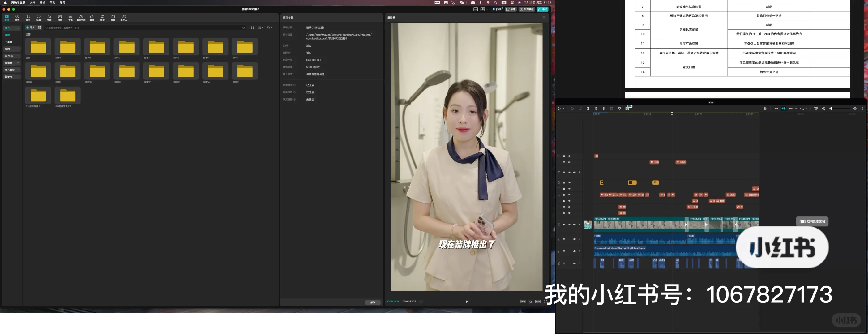The height and width of the screenshot is (334, 868).
Task: Open the 文件 menu in the menu bar
Action: (32, 2)
